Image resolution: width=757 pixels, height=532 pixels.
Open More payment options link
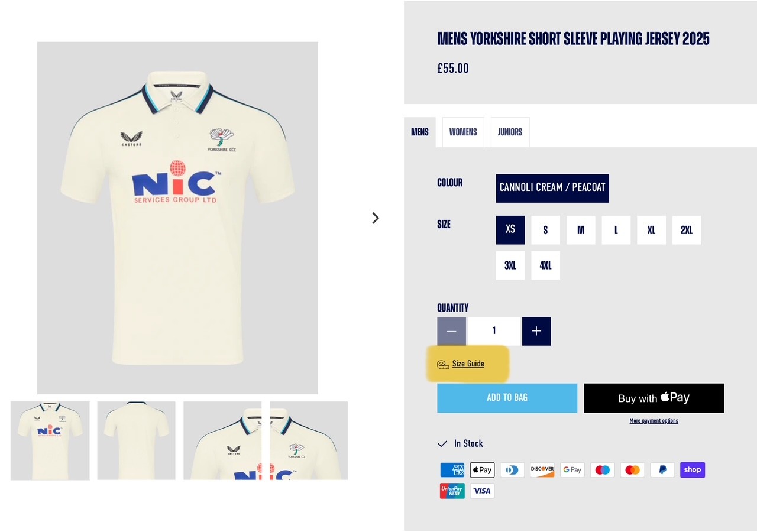click(654, 421)
